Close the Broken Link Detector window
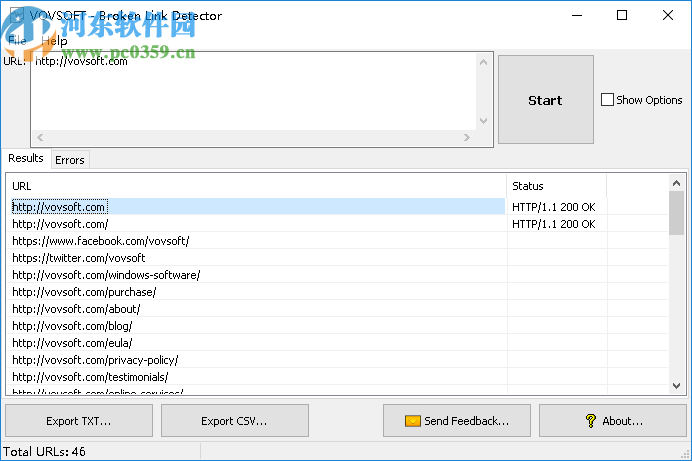 (x=668, y=15)
